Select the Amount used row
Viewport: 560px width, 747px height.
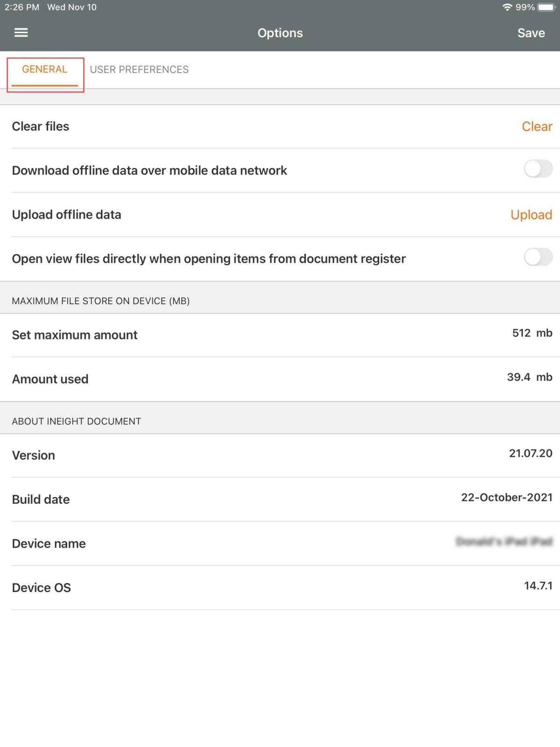[x=280, y=379]
